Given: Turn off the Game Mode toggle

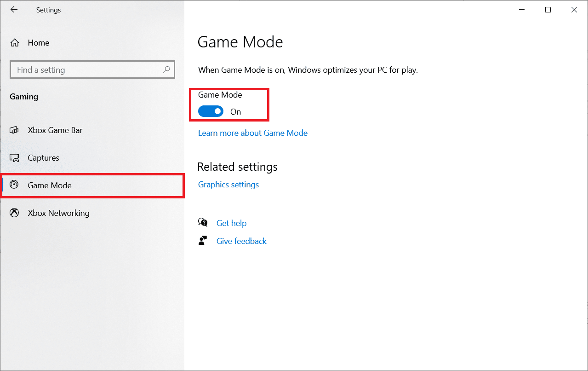Looking at the screenshot, I should (x=211, y=111).
